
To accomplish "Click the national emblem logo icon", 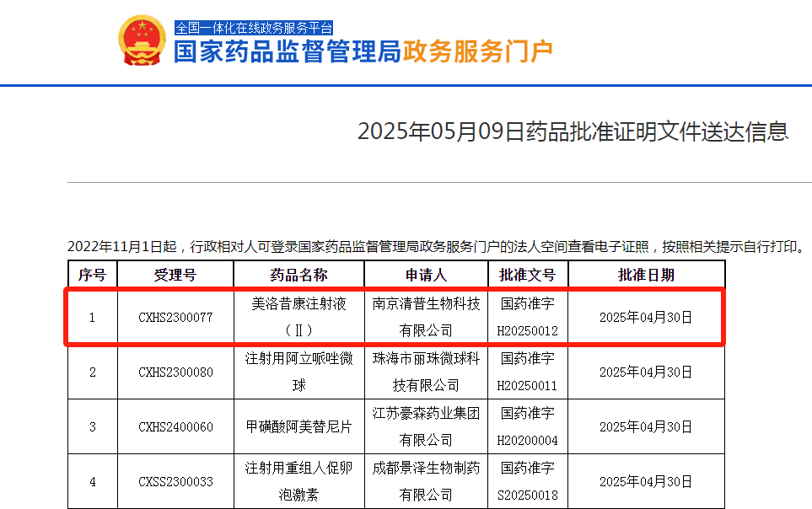I will (x=143, y=40).
